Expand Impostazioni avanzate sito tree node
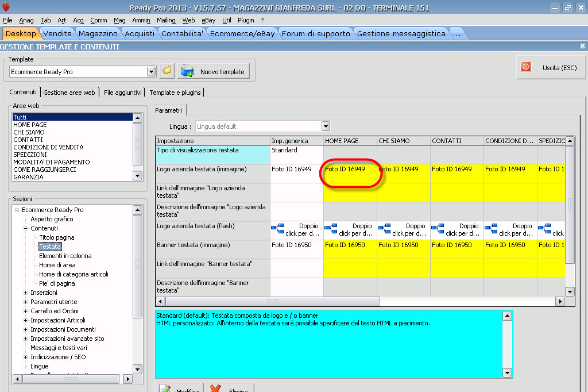588x392 pixels. point(25,339)
